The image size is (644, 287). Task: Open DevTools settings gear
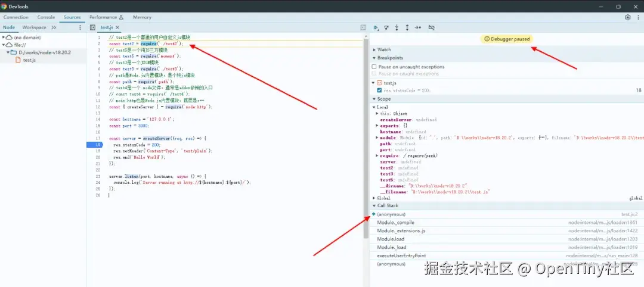(627, 17)
